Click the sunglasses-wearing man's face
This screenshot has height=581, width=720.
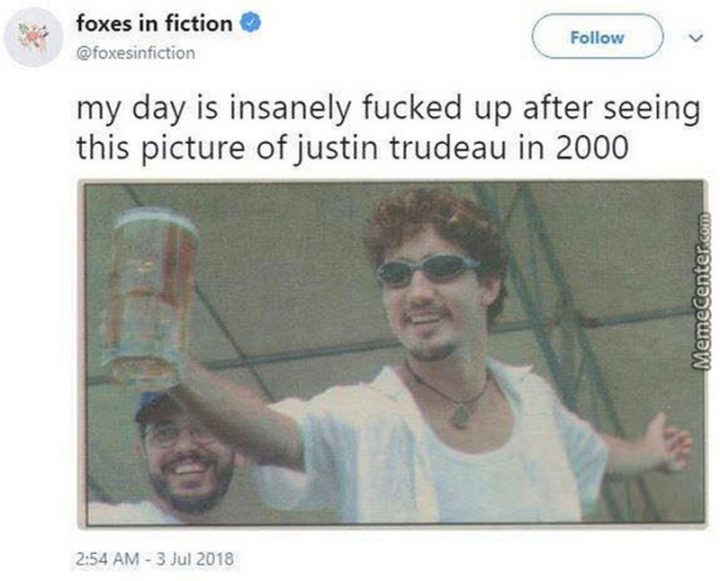[x=429, y=294]
